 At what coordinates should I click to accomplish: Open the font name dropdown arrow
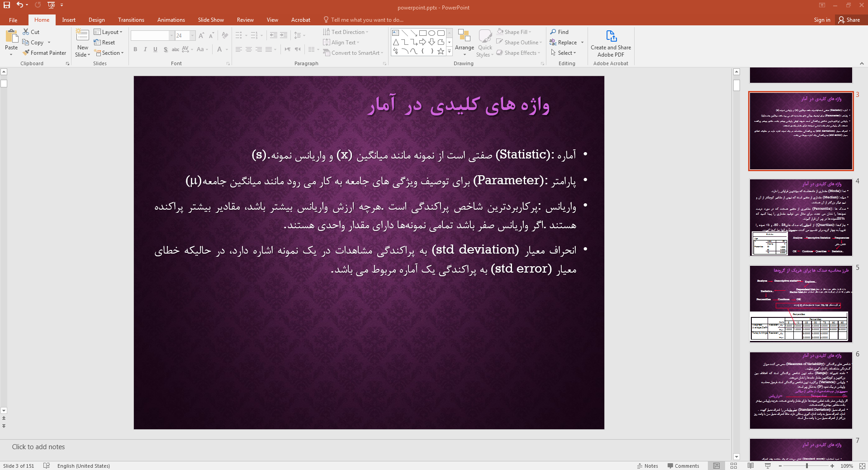171,35
